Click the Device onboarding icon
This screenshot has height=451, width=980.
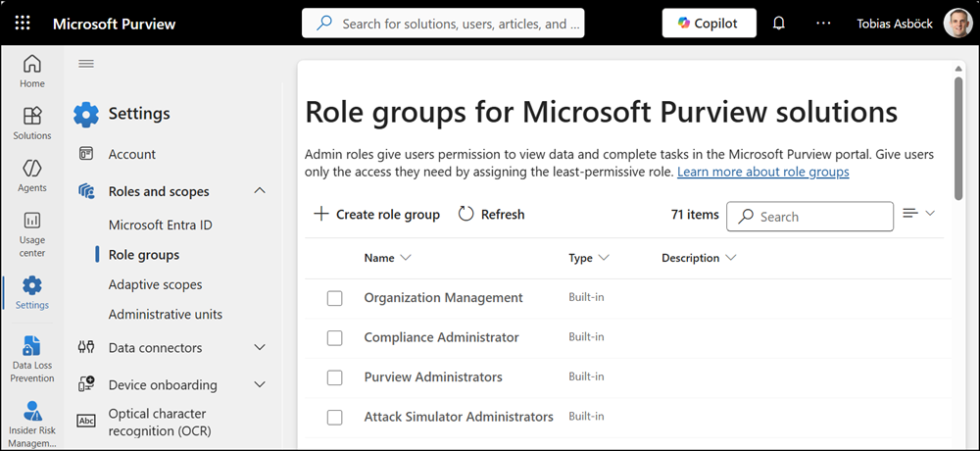(x=86, y=384)
